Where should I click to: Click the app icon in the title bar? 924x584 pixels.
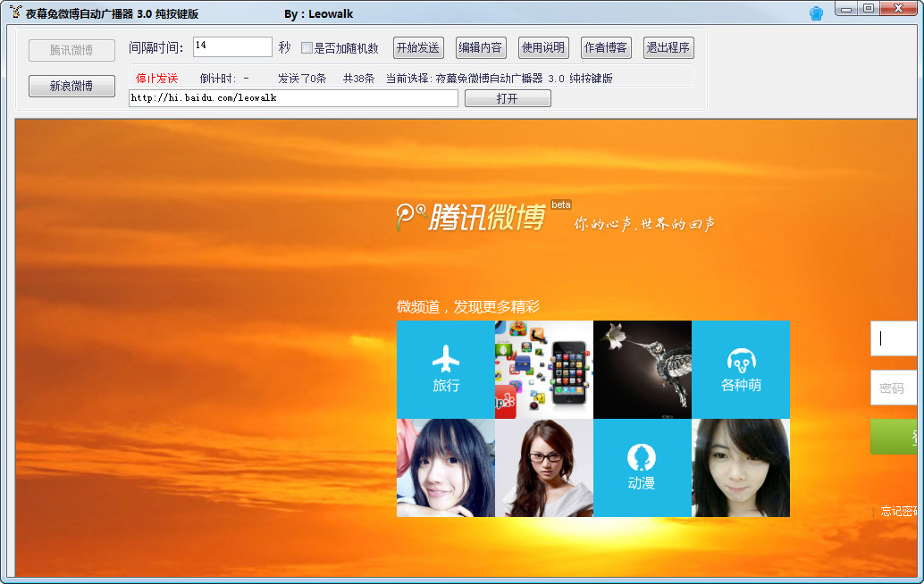click(15, 12)
